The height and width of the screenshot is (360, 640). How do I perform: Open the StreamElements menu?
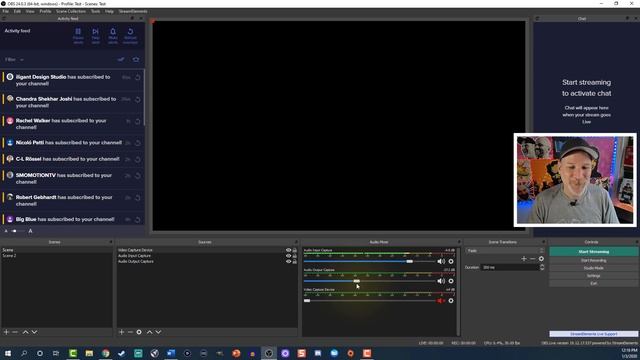(x=133, y=11)
